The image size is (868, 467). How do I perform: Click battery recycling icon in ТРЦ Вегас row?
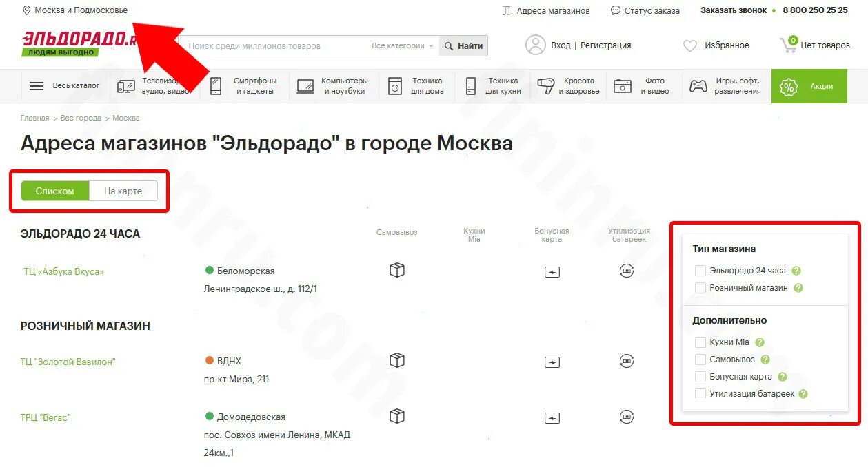click(627, 416)
